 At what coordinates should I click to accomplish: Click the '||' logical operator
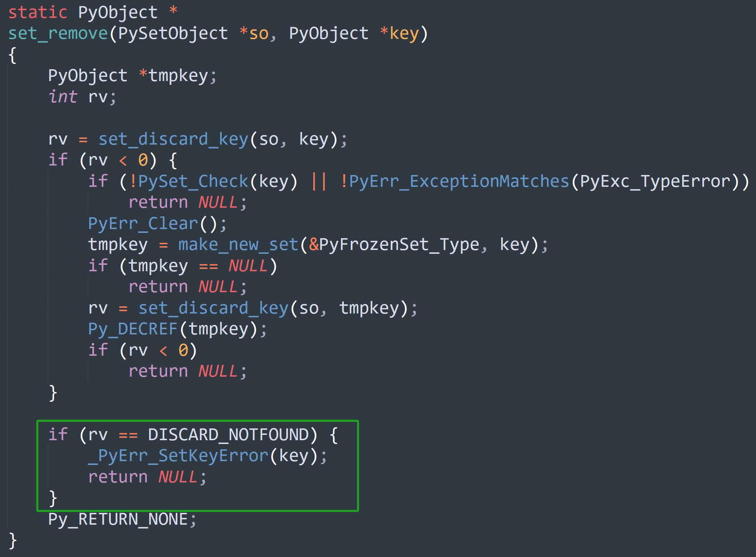point(319,181)
